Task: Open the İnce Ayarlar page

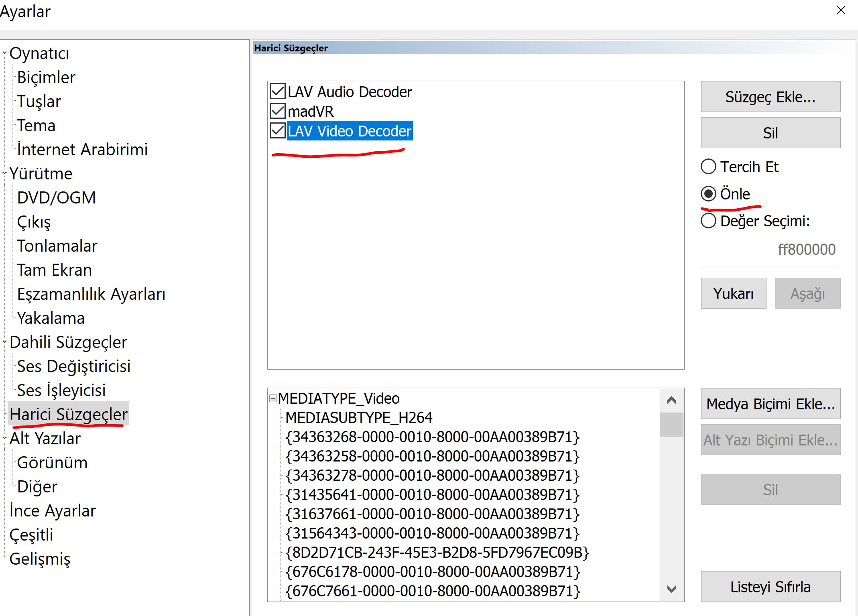Action: tap(53, 510)
